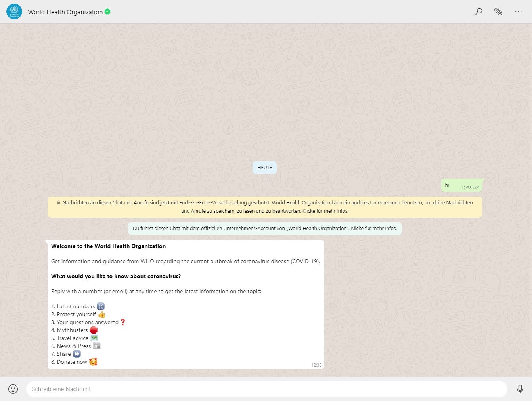Click the 12:38 timestamp on the welcome message
The width and height of the screenshot is (532, 401).
[316, 365]
